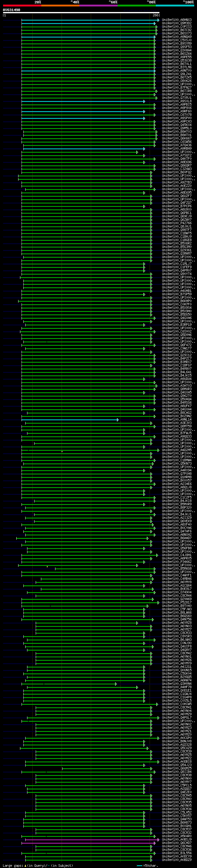Screen dimensions: 197x868
Task: Click the white query sequence bar
Action: [81, 12]
